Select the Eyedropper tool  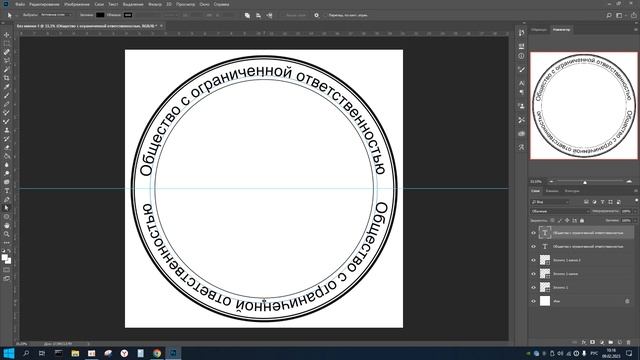pos(7,87)
